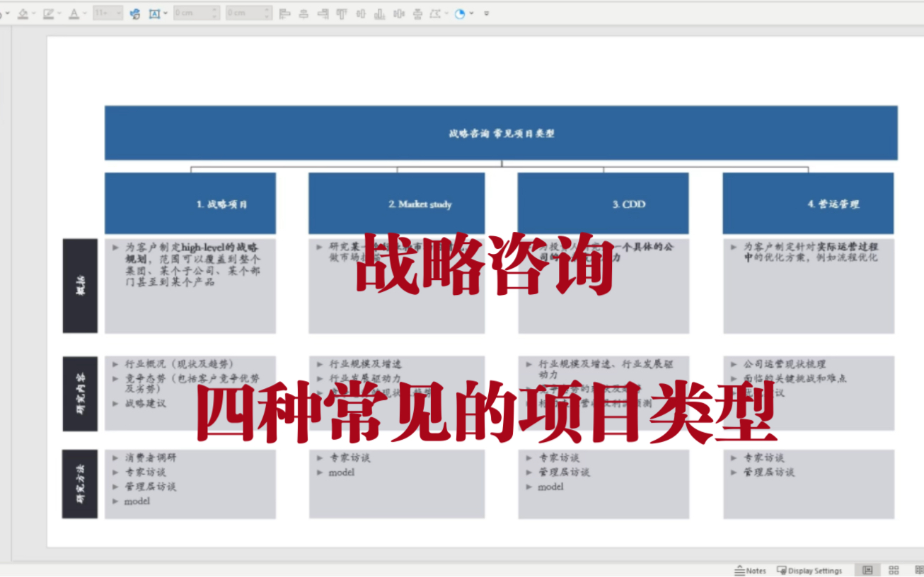This screenshot has width=924, height=577.
Task: Select the '4. 运营管理' header box
Action: point(808,204)
